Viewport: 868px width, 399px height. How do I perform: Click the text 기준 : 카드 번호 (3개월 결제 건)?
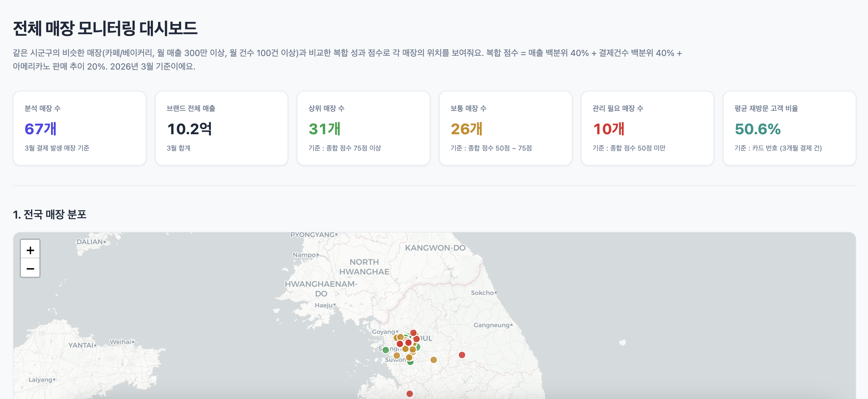(778, 148)
